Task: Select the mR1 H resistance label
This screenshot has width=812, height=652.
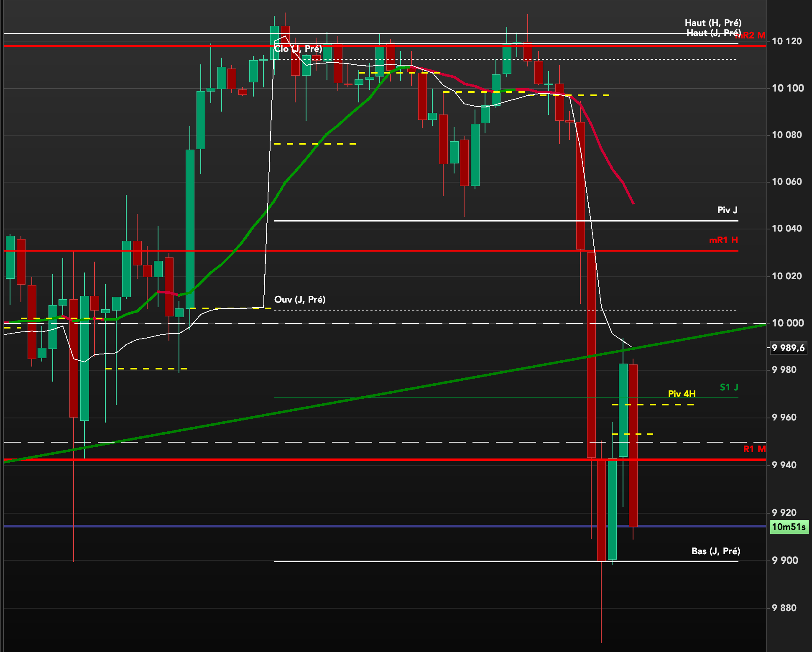Action: point(723,240)
